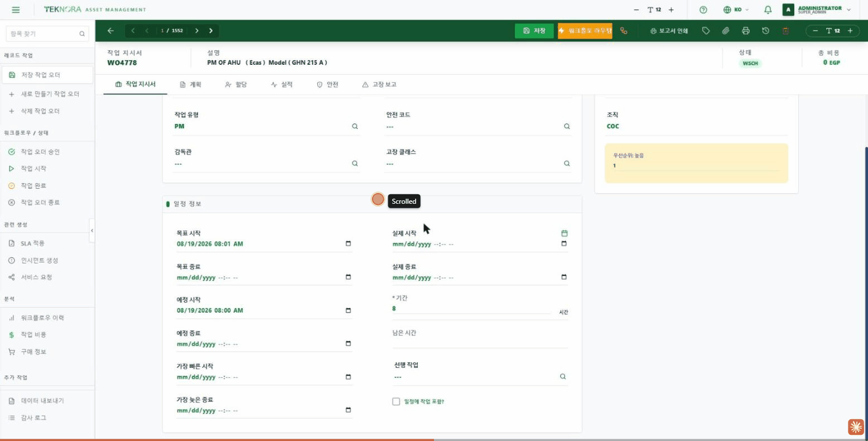Viewport: 868px width, 441px height.
Task: Open lookup for 작업 유형 field
Action: click(355, 127)
